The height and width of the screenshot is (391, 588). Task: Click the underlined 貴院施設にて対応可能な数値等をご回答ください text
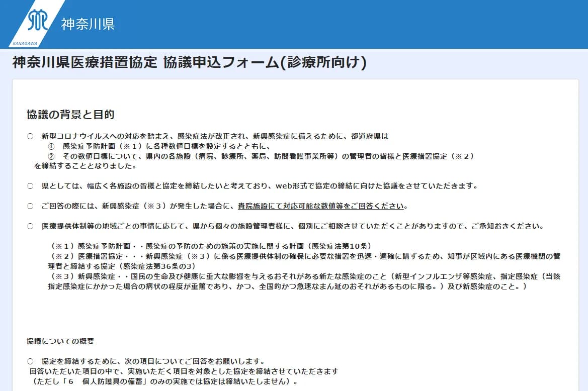[x=321, y=206]
